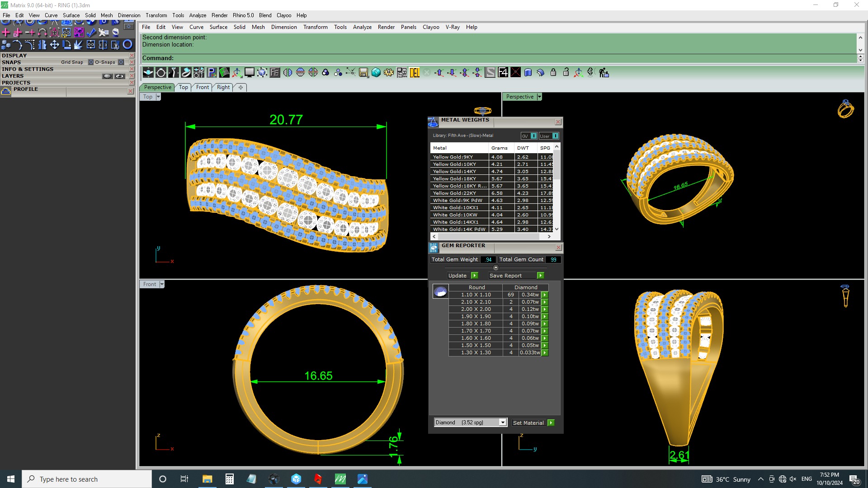The width and height of the screenshot is (868, 488).
Task: Click the green arrow for 2.00 X 2.00 row
Action: coord(545,309)
